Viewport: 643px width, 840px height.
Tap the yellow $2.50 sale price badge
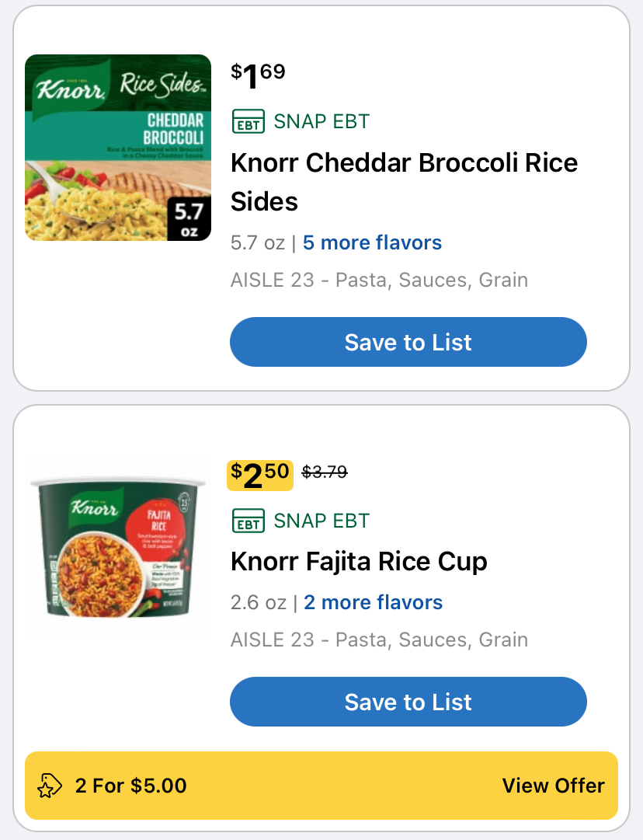(x=260, y=476)
